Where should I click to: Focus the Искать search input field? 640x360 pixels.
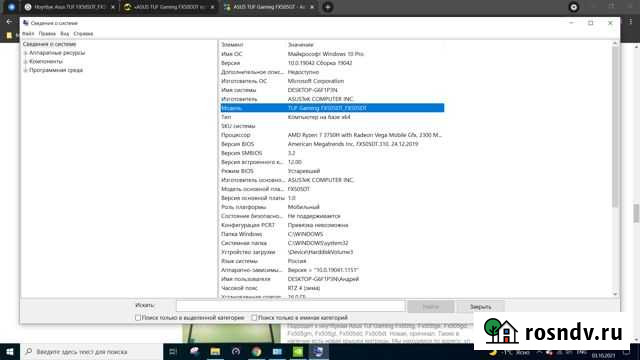[x=290, y=306]
